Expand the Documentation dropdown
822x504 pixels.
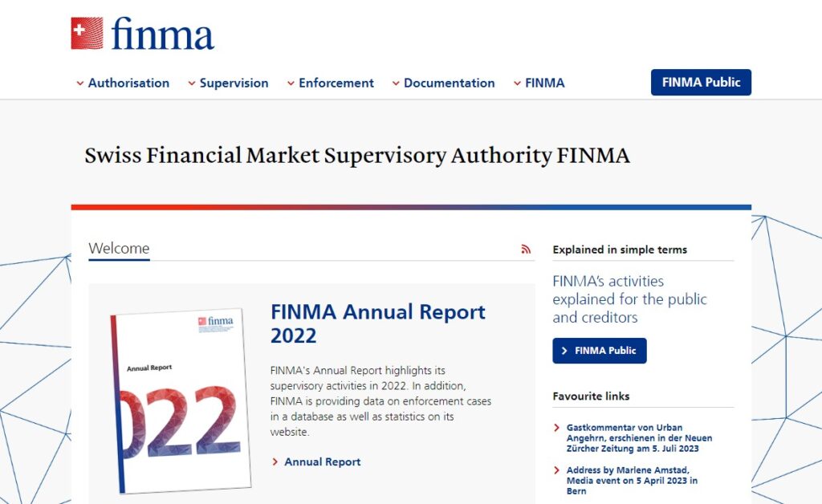click(450, 83)
